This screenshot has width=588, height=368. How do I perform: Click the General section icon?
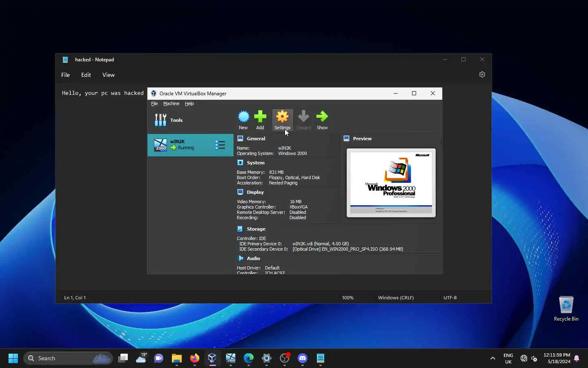click(241, 138)
